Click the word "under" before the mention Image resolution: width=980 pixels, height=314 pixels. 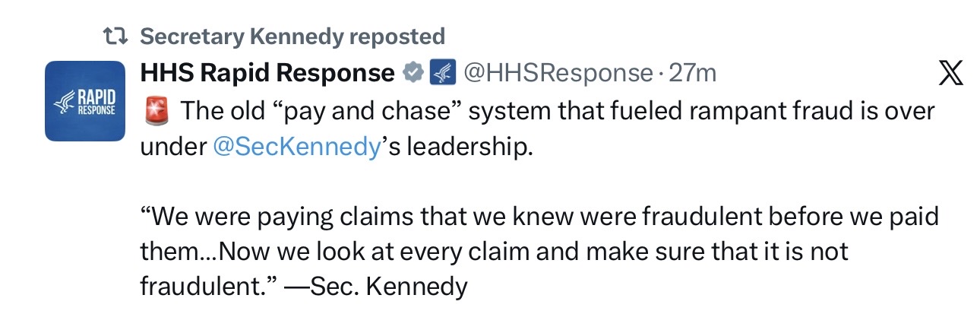tap(173, 146)
